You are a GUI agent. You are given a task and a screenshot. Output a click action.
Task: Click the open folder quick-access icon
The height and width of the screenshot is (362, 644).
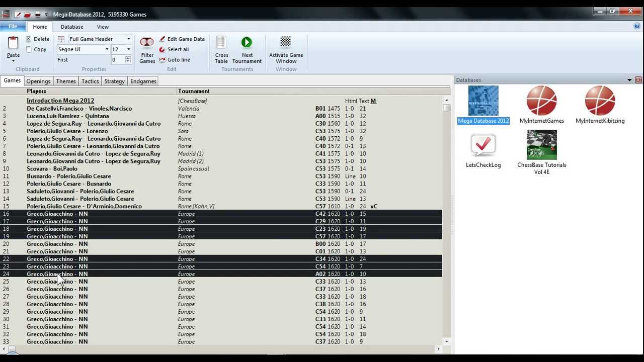(x=28, y=14)
